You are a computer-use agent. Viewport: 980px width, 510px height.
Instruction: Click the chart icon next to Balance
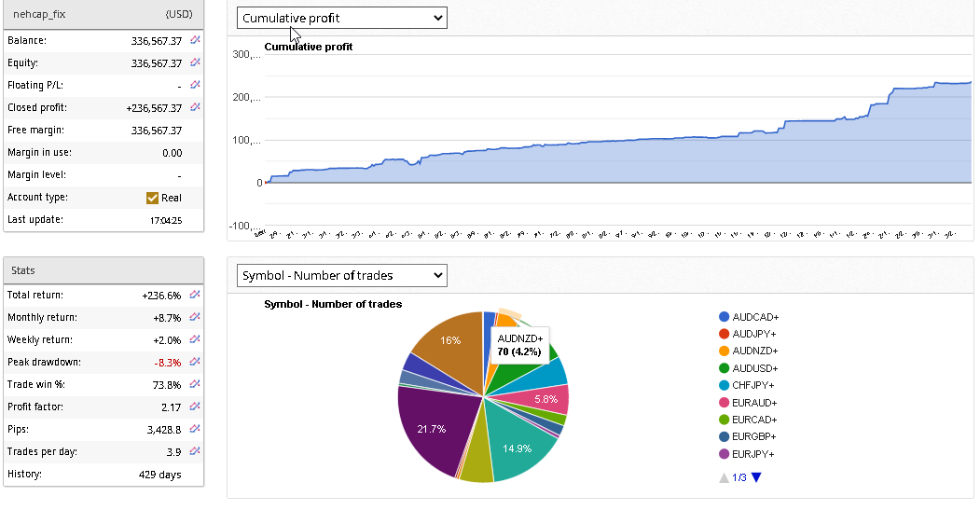[195, 40]
